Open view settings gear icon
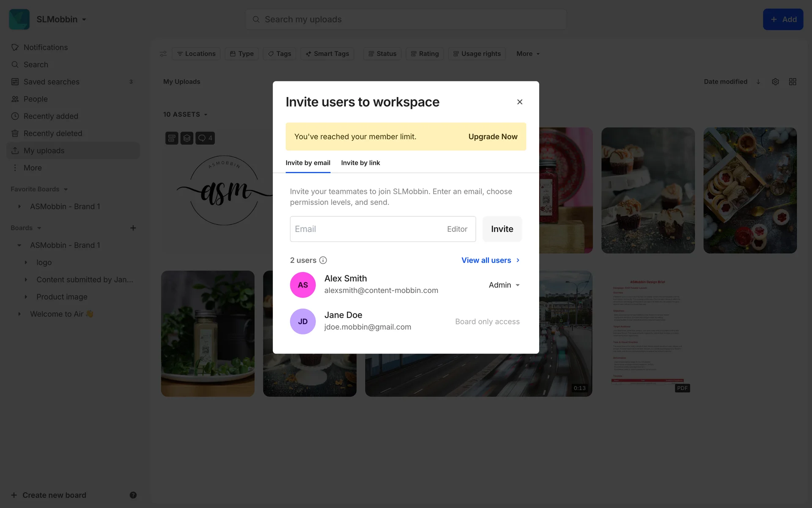The height and width of the screenshot is (508, 812). 775,82
